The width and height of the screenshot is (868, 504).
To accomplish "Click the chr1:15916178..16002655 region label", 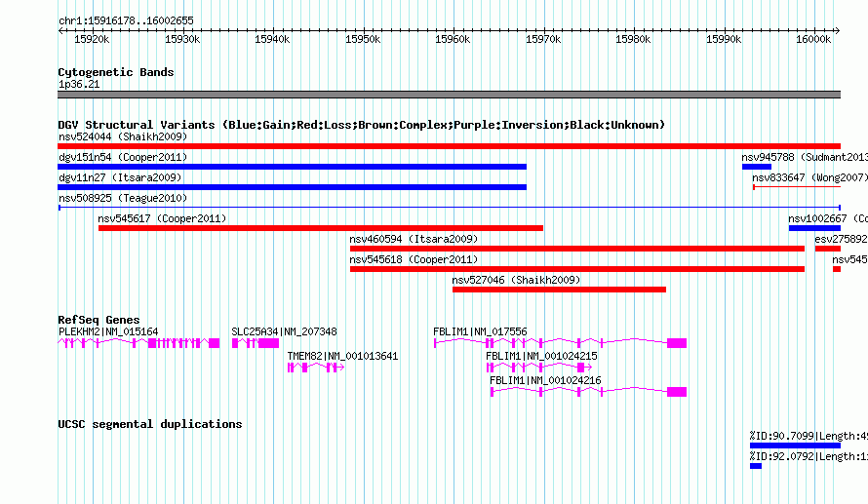I will point(126,21).
